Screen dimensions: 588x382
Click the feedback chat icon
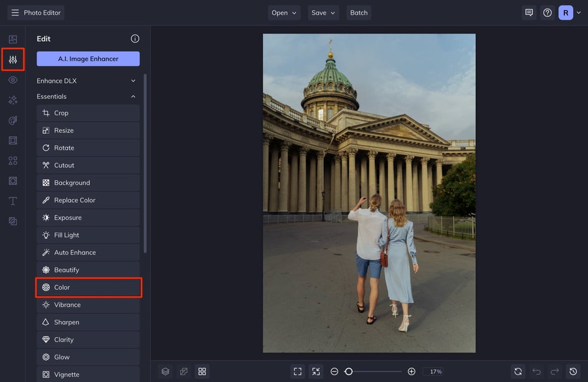point(529,12)
